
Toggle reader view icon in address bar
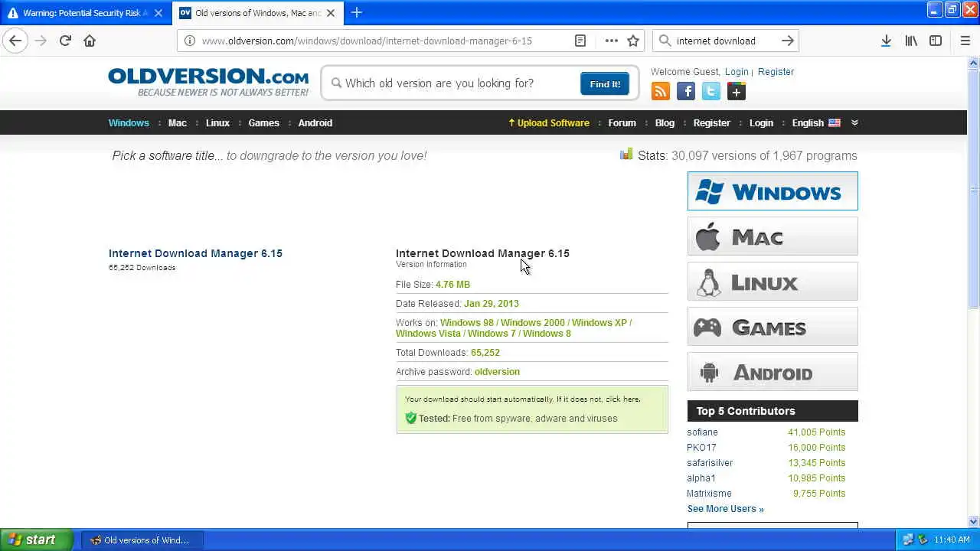click(x=580, y=41)
